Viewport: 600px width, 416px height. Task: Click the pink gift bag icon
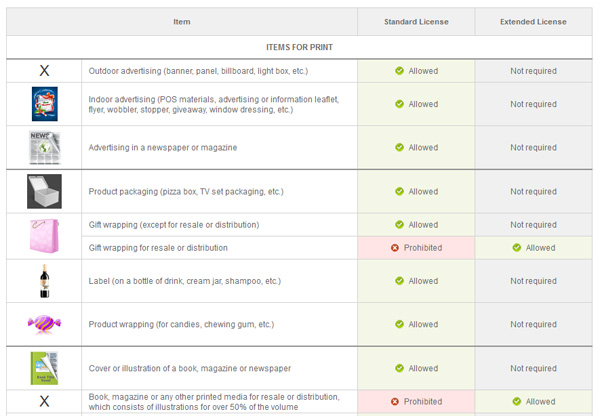pos(44,236)
